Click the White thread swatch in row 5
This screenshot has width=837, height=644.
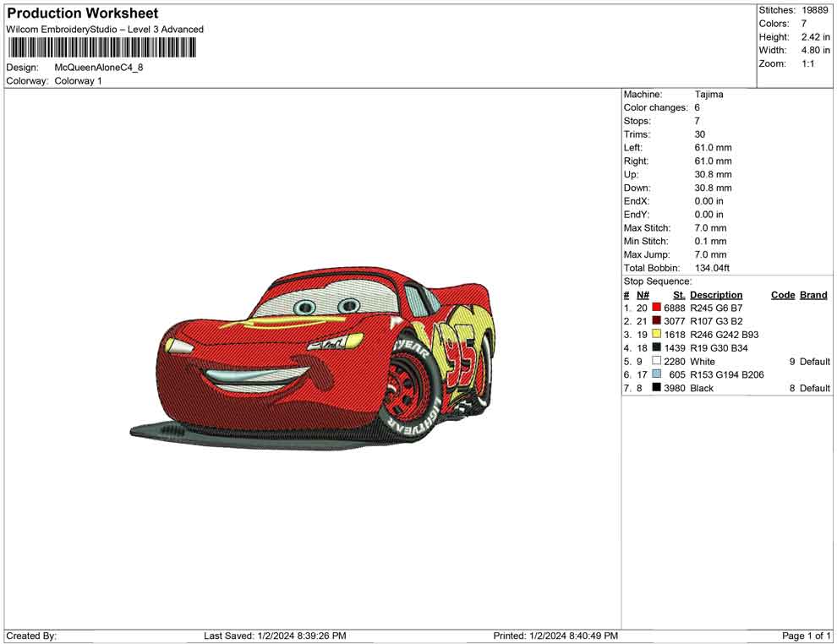click(656, 362)
